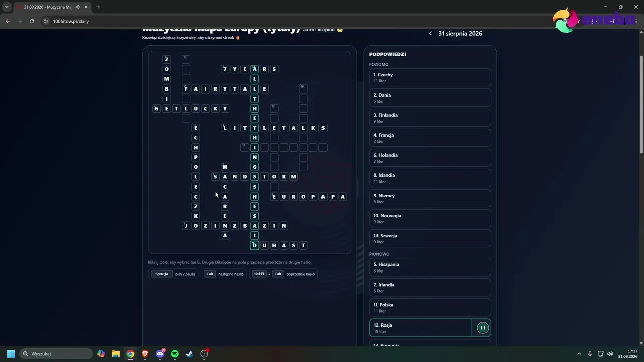Click the empty crossword cell numbered 14

pos(245,147)
